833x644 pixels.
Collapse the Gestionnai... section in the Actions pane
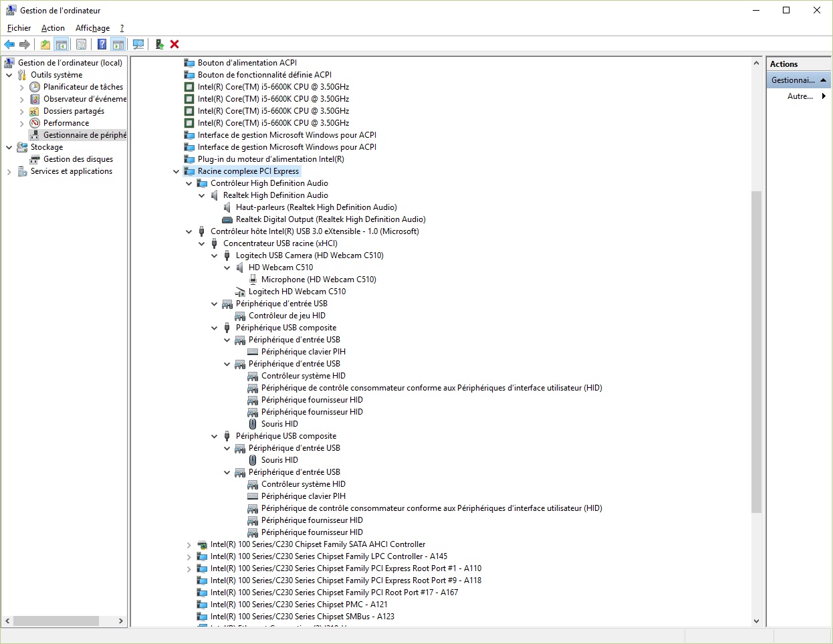(x=823, y=80)
